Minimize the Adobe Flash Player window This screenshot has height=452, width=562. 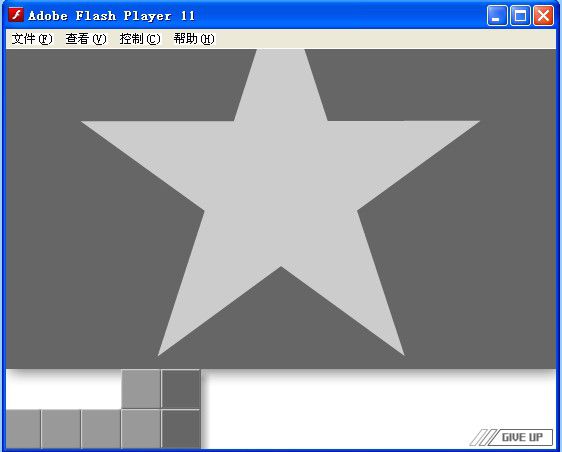[x=497, y=16]
